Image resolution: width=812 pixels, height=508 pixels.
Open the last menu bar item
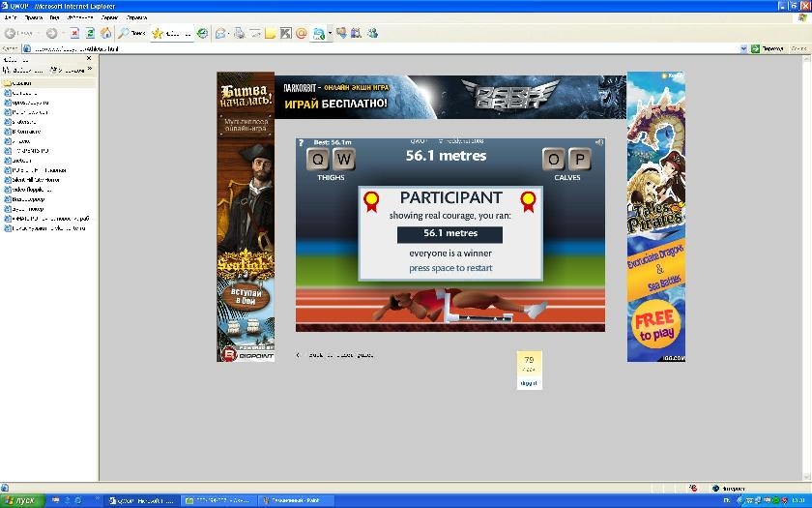point(137,18)
